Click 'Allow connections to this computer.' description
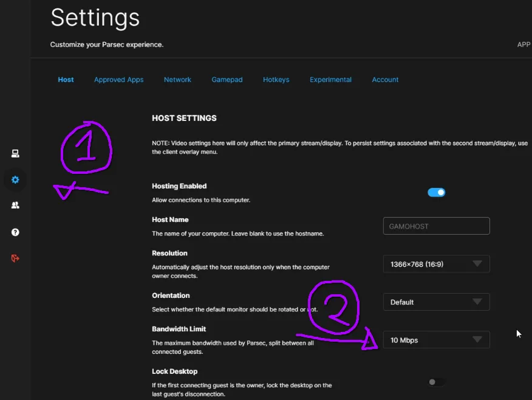Image resolution: width=532 pixels, height=400 pixels. (201, 200)
